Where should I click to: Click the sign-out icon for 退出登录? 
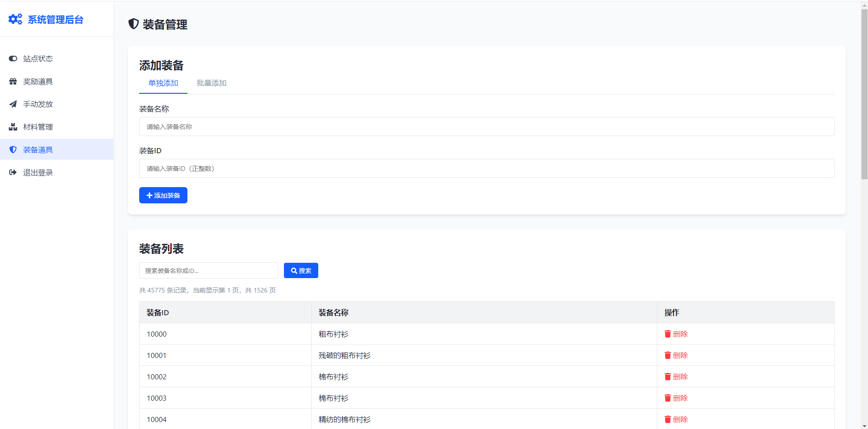point(13,172)
